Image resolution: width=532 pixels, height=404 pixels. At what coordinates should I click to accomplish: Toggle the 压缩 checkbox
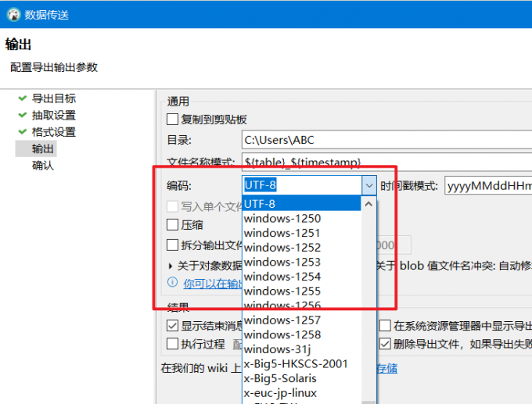[x=173, y=225]
